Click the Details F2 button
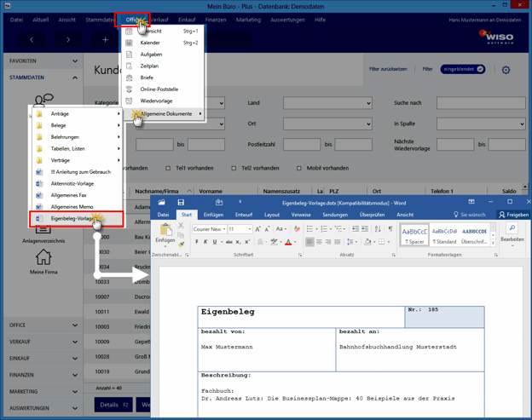The width and height of the screenshot is (532, 420). point(113,405)
